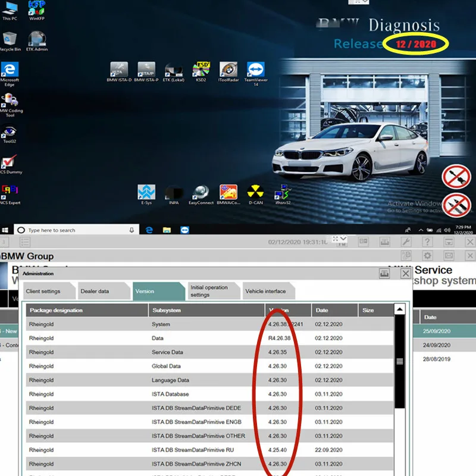
Task: Select ISTA DB StreamDataPrimitive RU row
Action: point(209,450)
